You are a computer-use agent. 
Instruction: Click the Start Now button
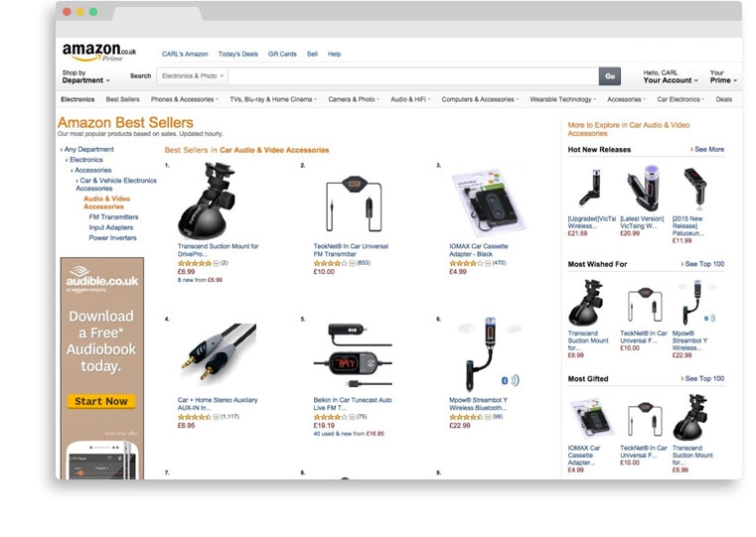101,401
